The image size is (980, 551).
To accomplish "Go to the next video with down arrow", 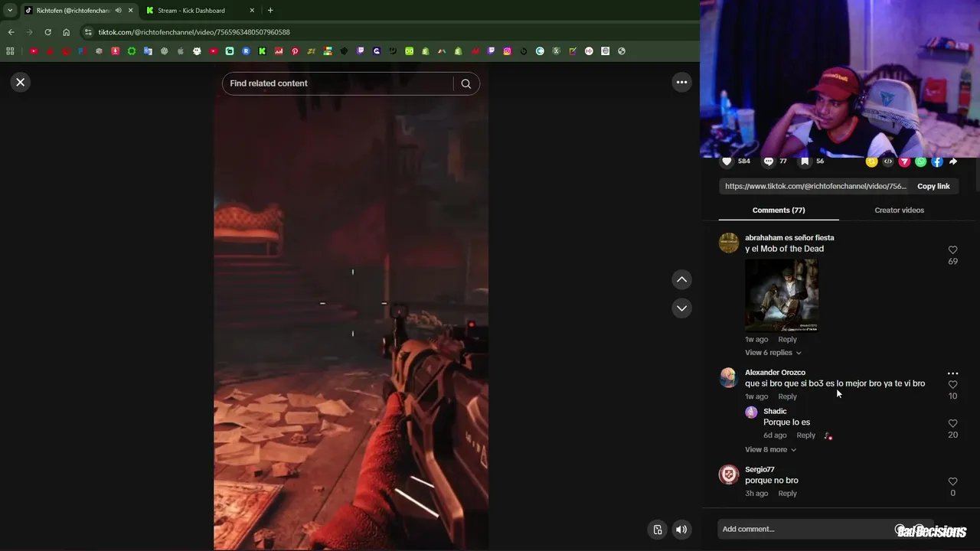I will coord(681,308).
